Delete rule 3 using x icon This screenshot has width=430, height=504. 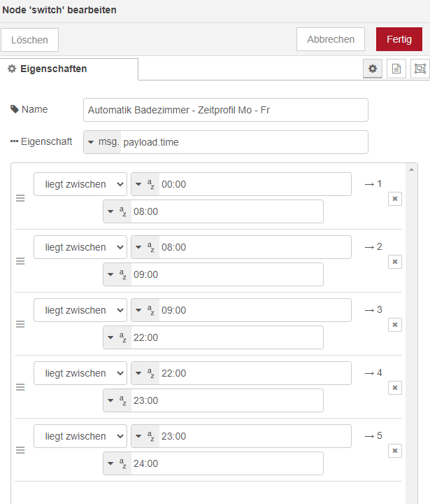(x=395, y=325)
